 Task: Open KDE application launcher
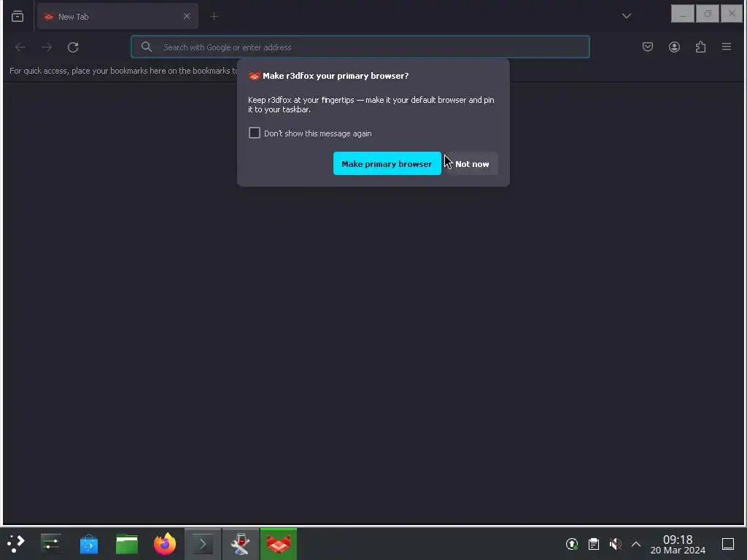[16, 543]
